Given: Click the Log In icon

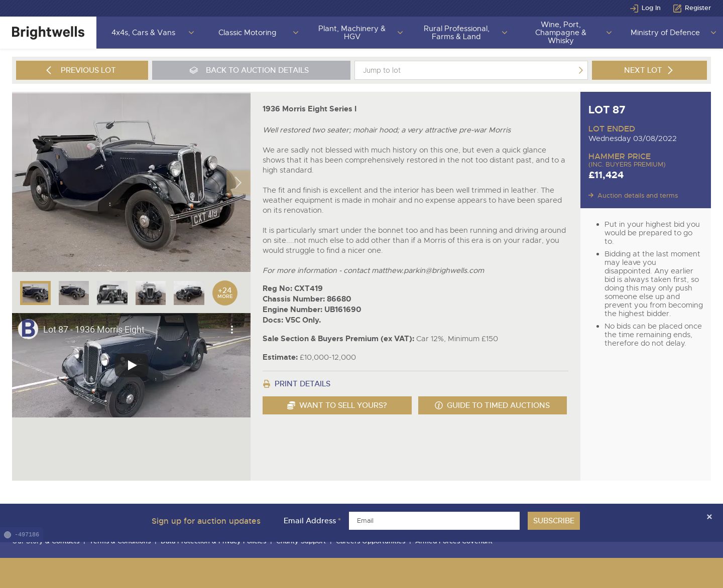Looking at the screenshot, I should [634, 8].
